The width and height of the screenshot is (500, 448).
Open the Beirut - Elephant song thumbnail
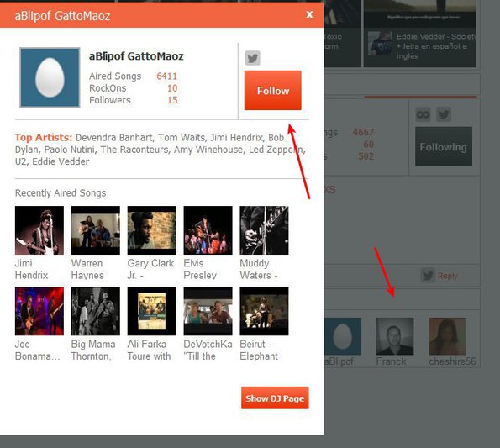tap(264, 311)
